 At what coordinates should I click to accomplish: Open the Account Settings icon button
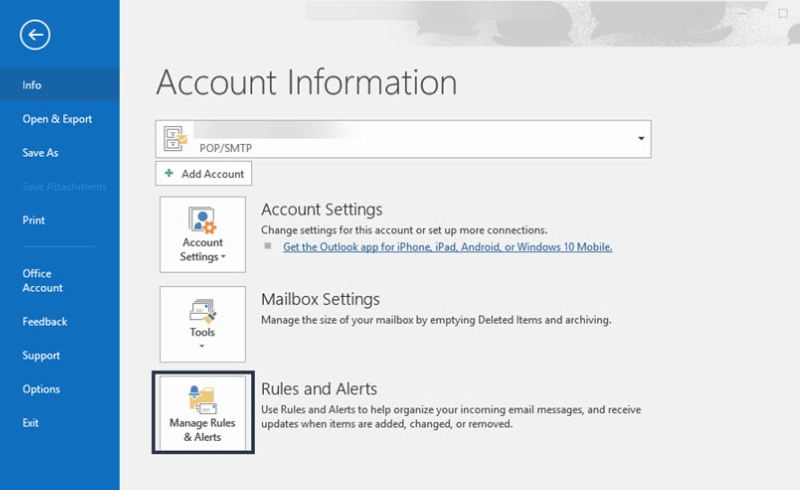point(203,234)
